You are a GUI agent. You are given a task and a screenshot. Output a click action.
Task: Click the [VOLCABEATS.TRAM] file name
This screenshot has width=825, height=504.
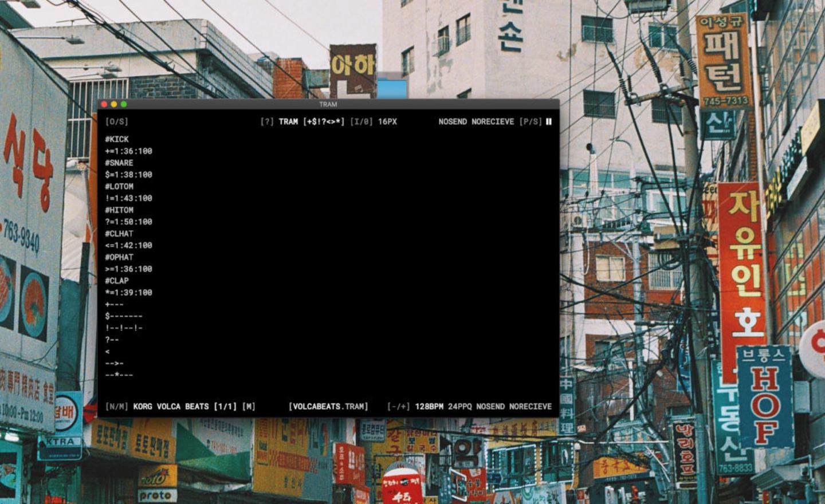[328, 407]
